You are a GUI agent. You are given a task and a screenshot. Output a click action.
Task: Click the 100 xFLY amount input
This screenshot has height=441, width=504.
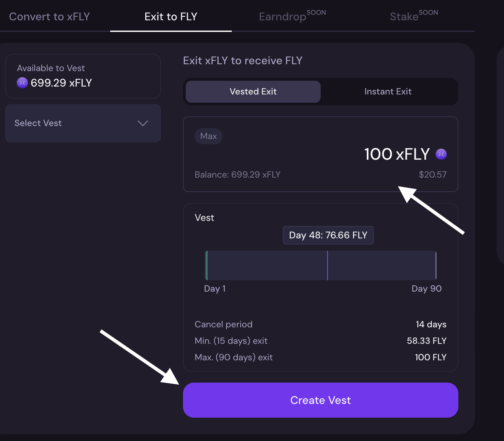click(x=397, y=154)
